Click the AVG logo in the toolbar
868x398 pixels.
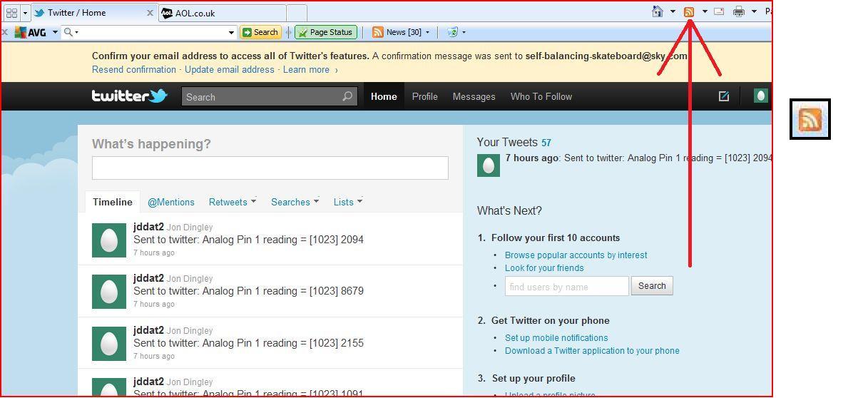coord(30,32)
